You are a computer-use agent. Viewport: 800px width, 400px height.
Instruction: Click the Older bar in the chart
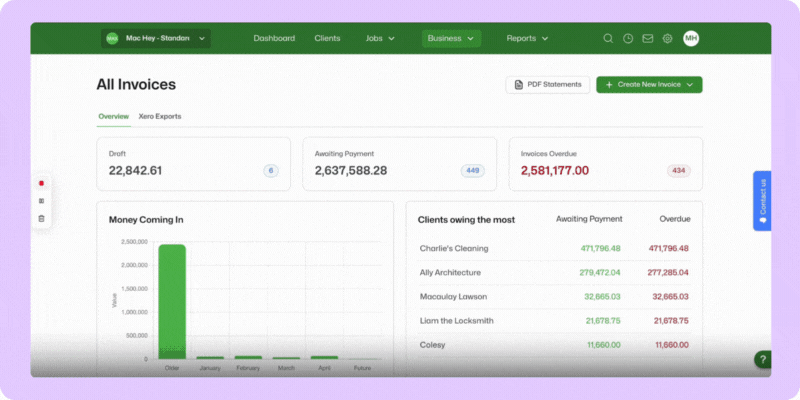(x=172, y=302)
